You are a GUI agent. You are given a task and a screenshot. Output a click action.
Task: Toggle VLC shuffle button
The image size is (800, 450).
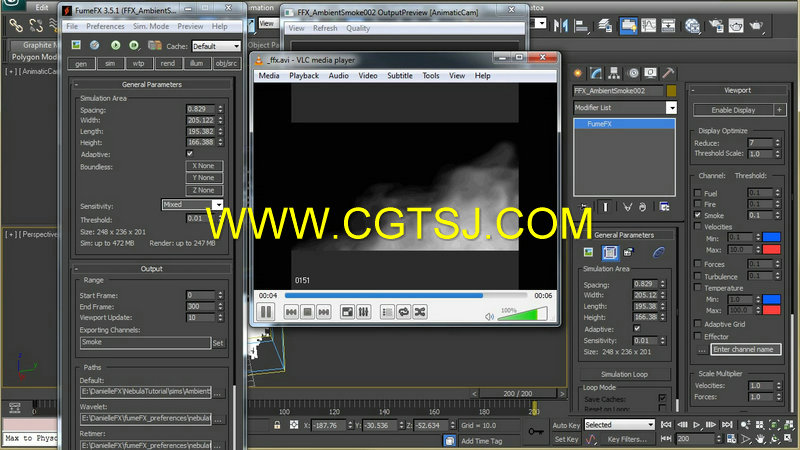pos(420,312)
